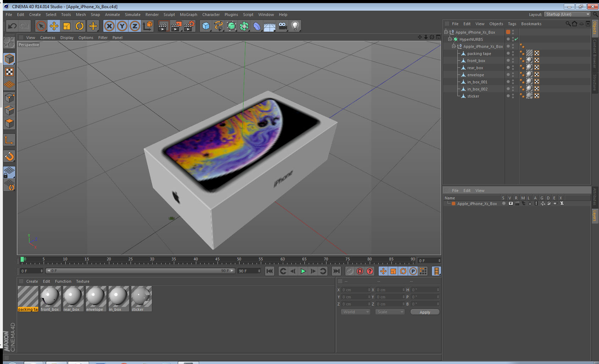Enable Edges mode in left palette
The width and height of the screenshot is (599, 364).
tap(9, 111)
